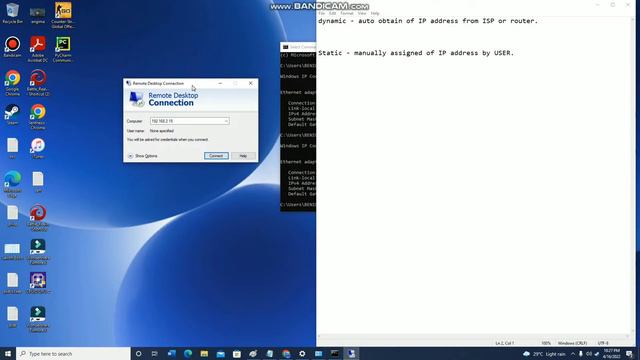
Task: Select Remote Desktop Connection taskbar icon
Action: point(351,353)
